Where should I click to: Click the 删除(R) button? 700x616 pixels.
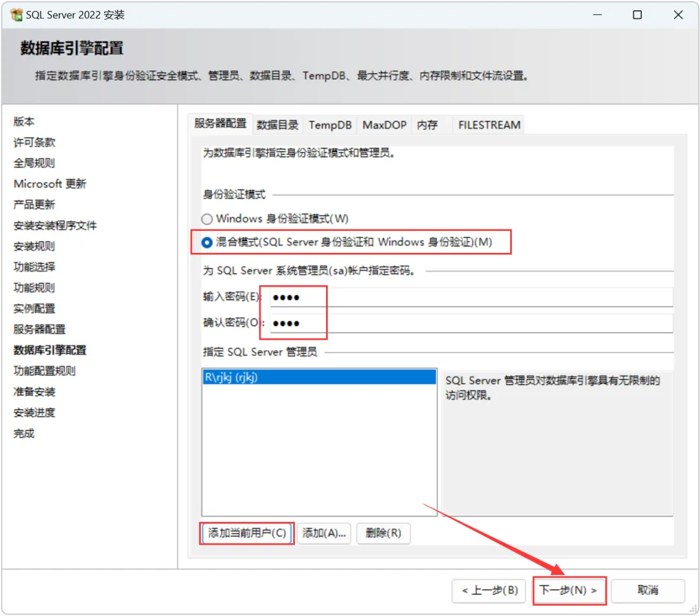click(x=384, y=533)
